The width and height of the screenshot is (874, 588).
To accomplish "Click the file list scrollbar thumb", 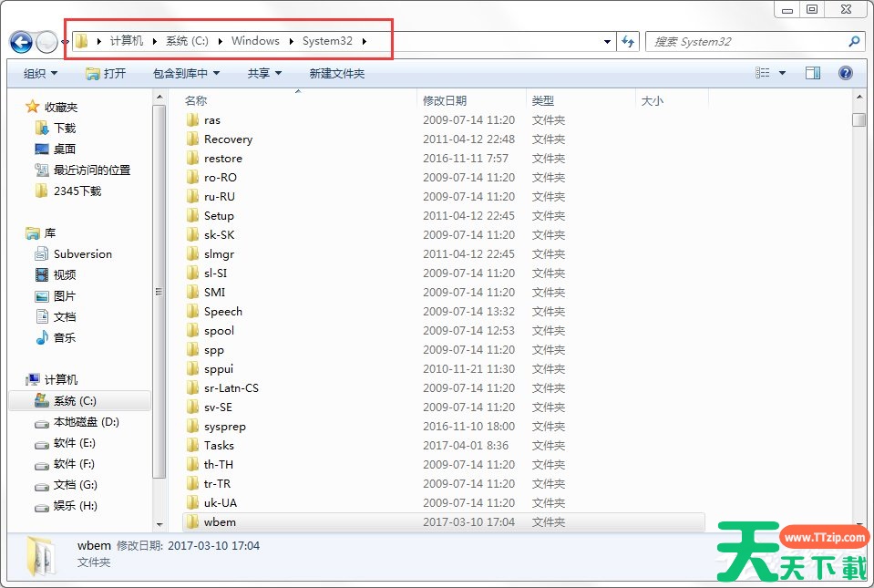I will 859,119.
